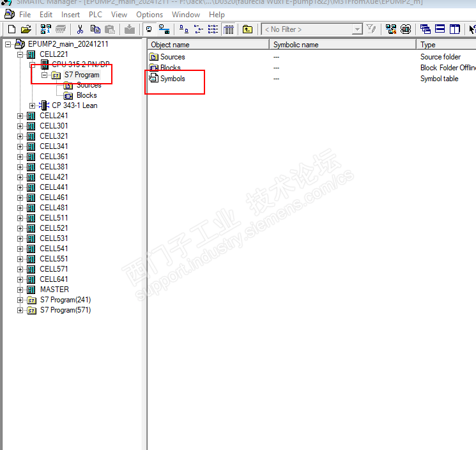Open the View menu
This screenshot has width=476, height=450.
(x=119, y=15)
